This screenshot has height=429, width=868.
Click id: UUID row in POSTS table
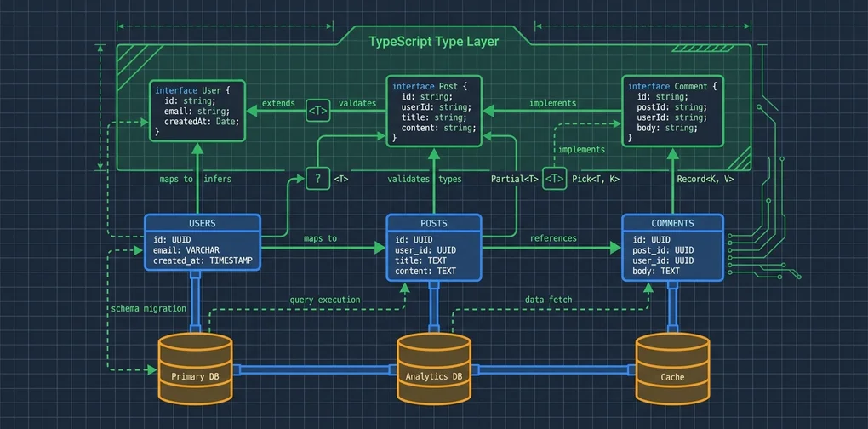[414, 240]
